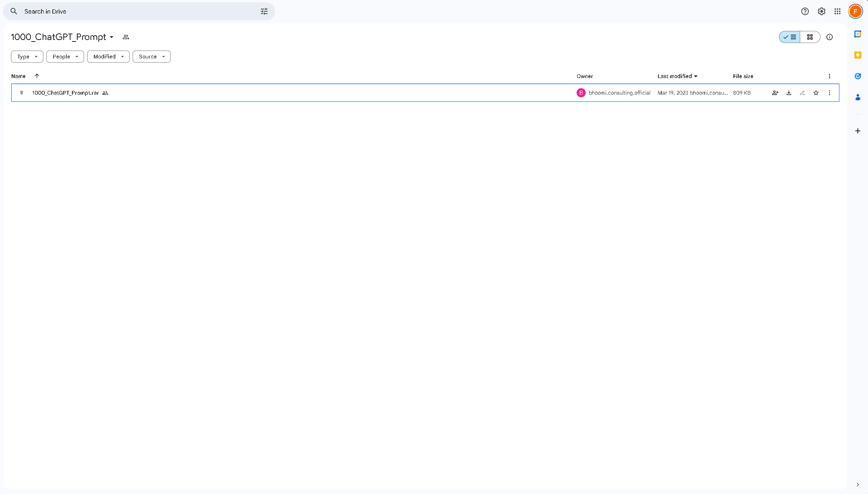Open Google Calendar side panel
The height and width of the screenshot is (494, 868).
858,34
